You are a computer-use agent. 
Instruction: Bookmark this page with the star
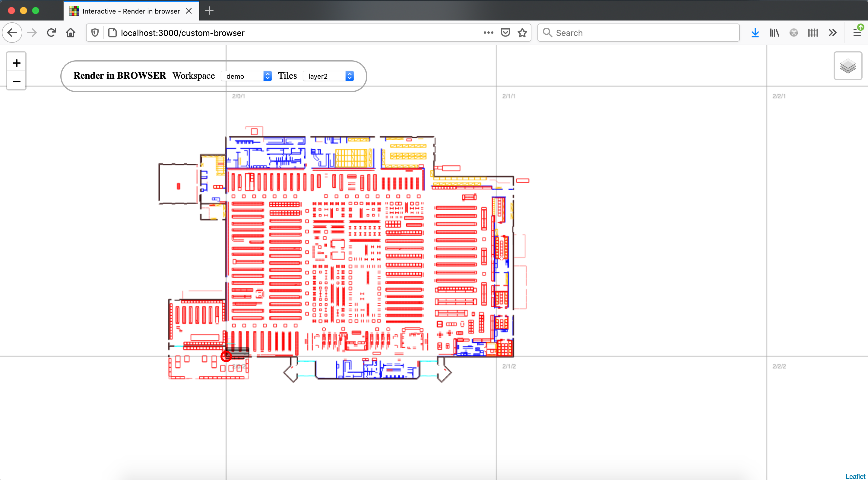(522, 33)
